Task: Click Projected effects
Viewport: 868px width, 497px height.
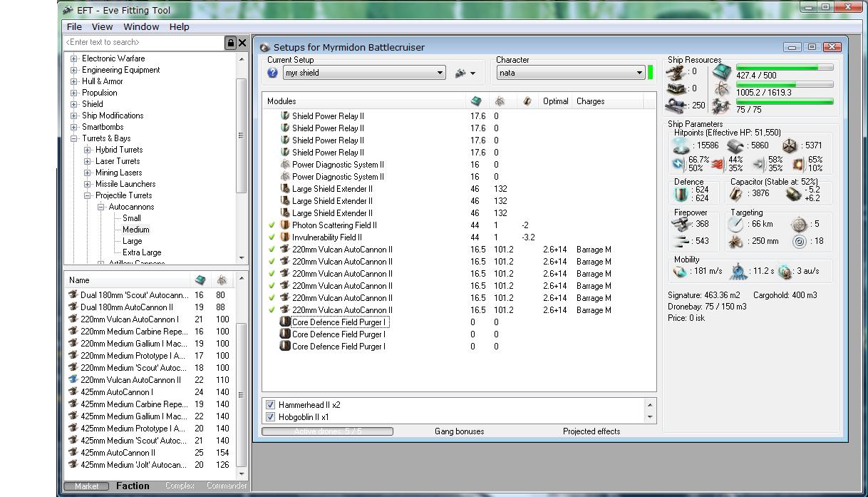Action: click(591, 431)
